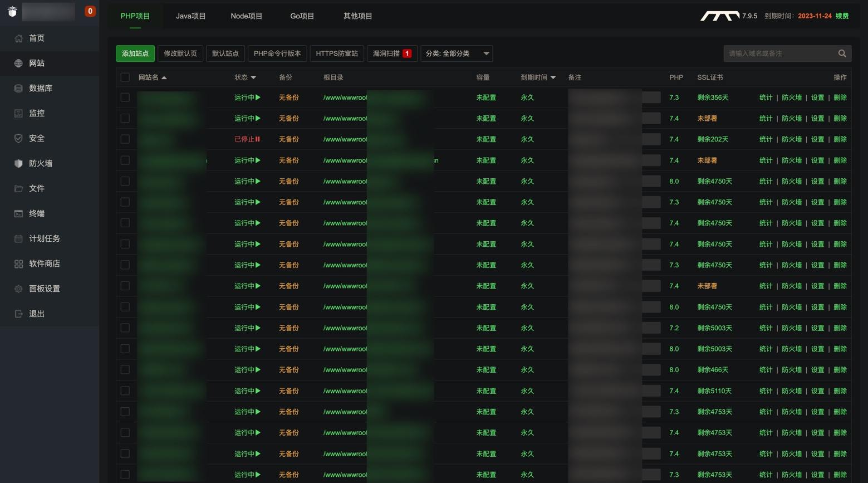Screen dimensions: 868x483
Task: Click the running play icon in the 剩余466天 row
Action: point(258,370)
